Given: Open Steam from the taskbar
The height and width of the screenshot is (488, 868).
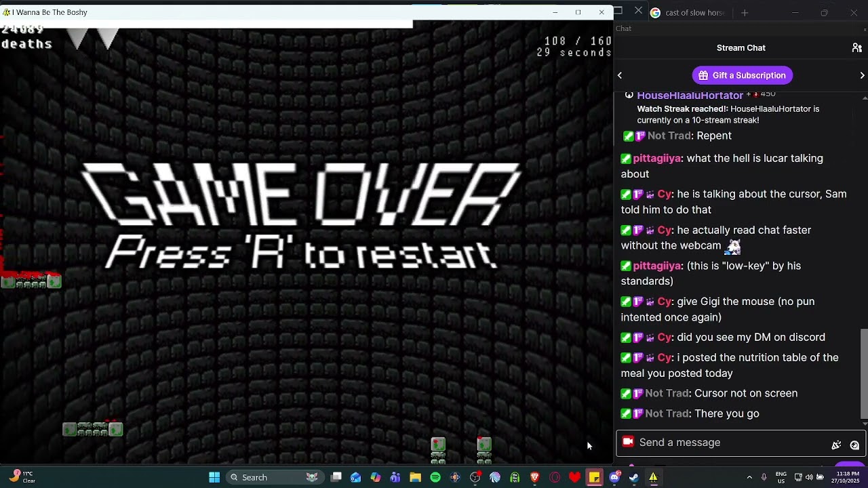Looking at the screenshot, I should (x=633, y=477).
